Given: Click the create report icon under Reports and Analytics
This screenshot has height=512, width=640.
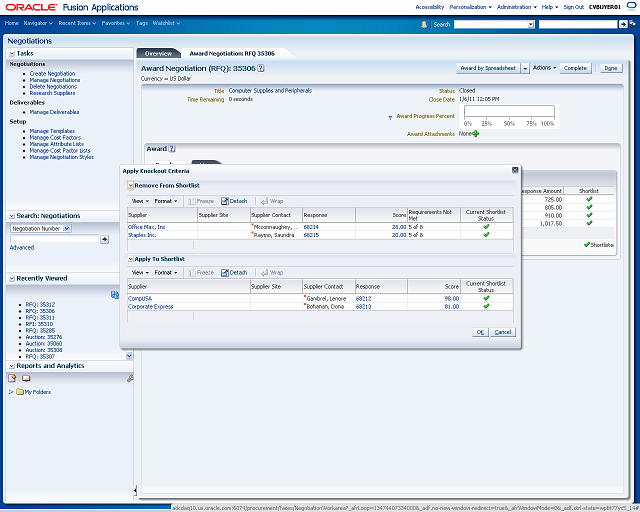Looking at the screenshot, I should tap(12, 378).
